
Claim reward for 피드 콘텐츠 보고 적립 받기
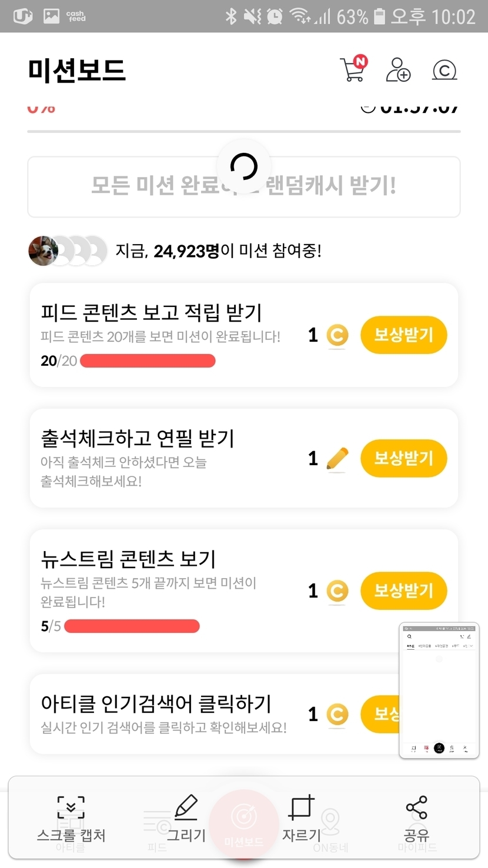pyautogui.click(x=403, y=335)
